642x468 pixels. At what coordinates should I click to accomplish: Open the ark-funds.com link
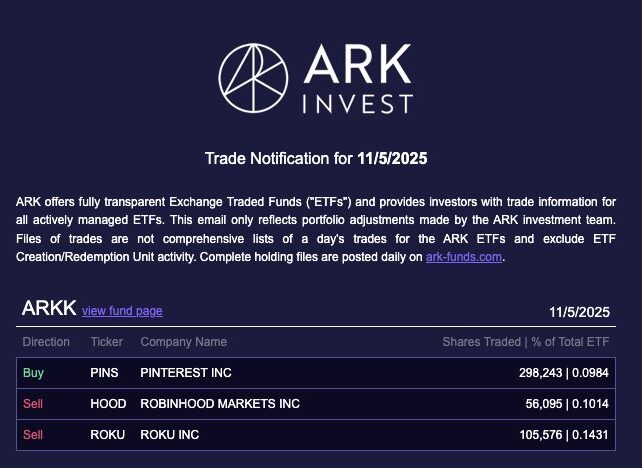click(464, 257)
